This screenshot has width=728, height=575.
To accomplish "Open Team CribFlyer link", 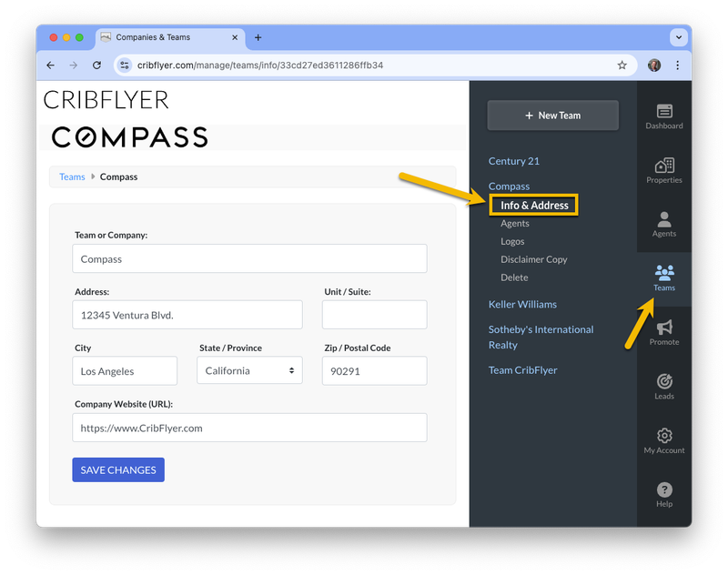I will pyautogui.click(x=522, y=370).
